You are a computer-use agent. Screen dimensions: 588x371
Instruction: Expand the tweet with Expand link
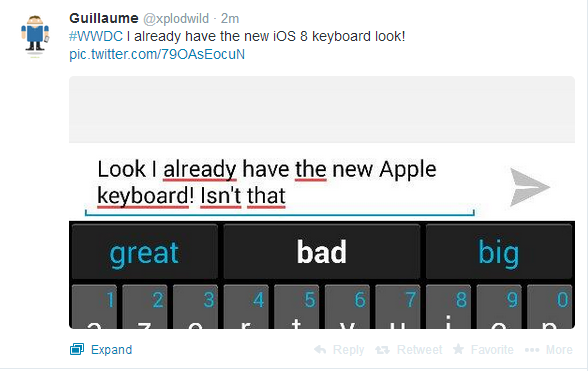111,350
